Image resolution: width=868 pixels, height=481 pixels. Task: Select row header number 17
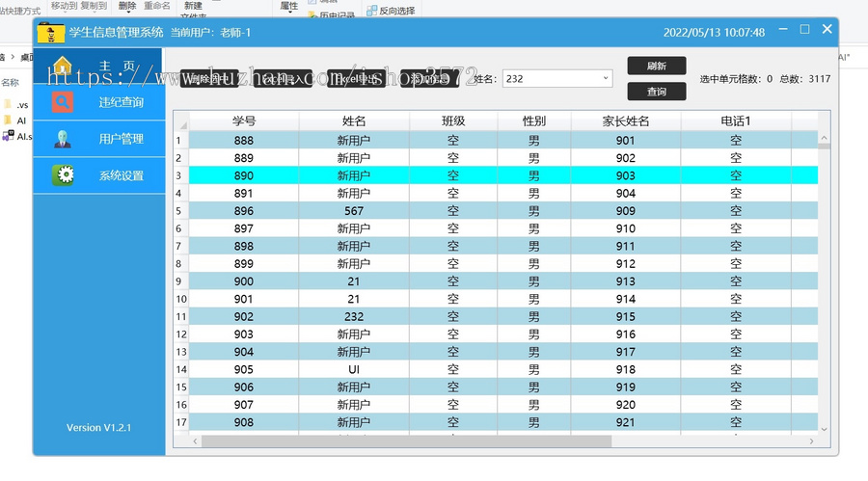pyautogui.click(x=181, y=422)
